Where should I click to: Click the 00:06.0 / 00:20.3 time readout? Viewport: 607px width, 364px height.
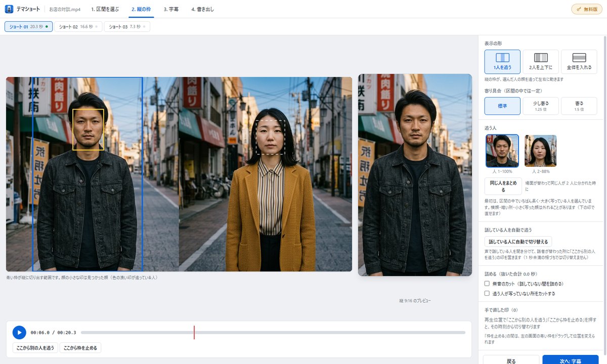coord(53,332)
